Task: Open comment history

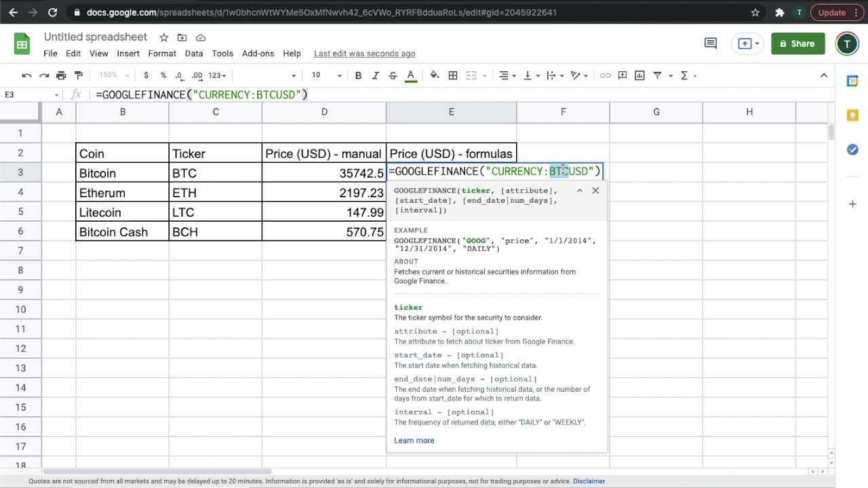Action: click(x=711, y=43)
